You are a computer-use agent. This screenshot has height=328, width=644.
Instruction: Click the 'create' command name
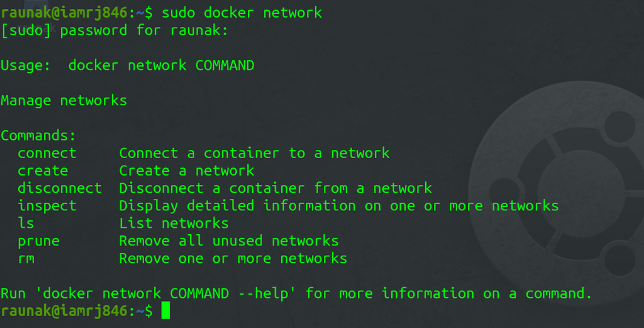coord(43,171)
